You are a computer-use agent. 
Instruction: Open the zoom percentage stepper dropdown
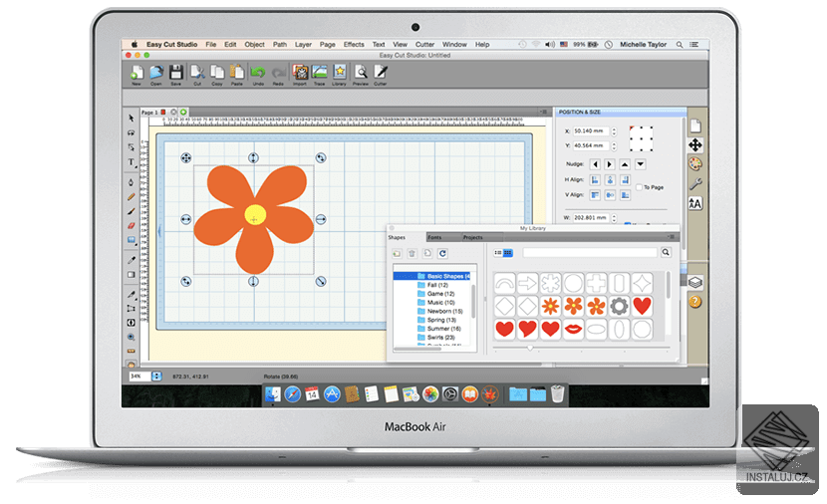[x=156, y=376]
